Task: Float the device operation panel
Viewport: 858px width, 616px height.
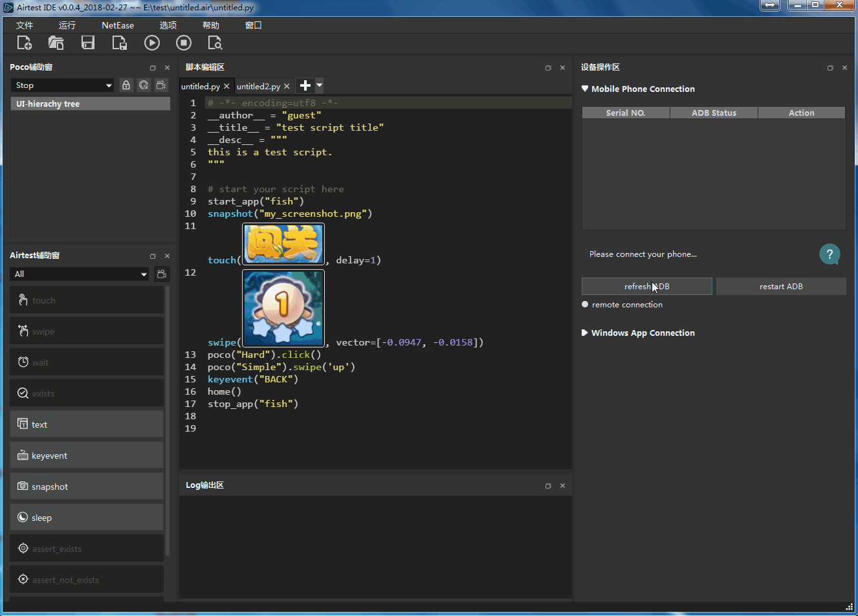Action: coord(830,67)
